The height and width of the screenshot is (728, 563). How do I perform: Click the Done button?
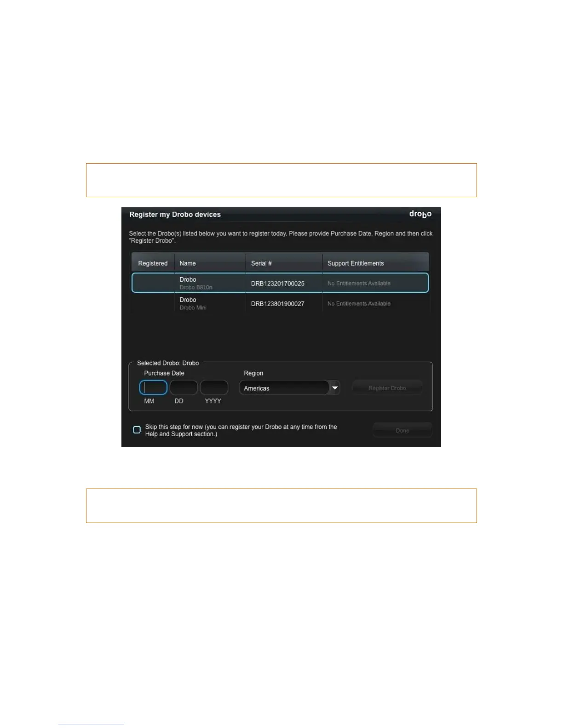coord(402,430)
